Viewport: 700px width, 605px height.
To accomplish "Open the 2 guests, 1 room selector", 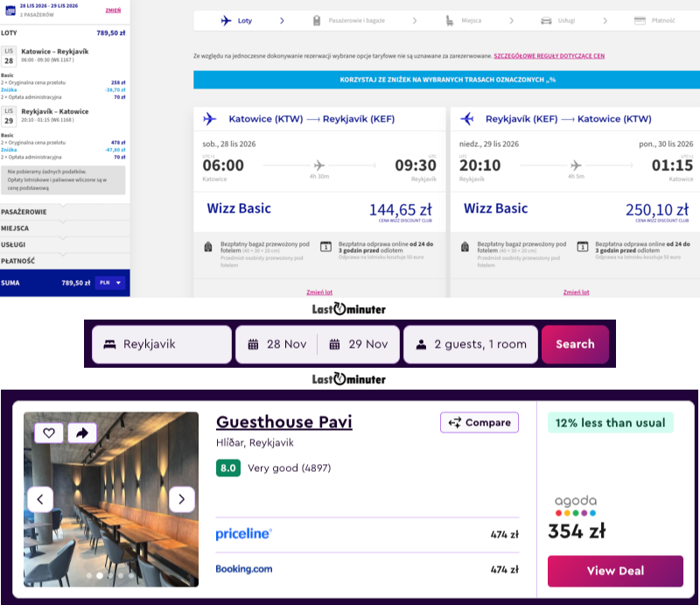I will point(471,344).
